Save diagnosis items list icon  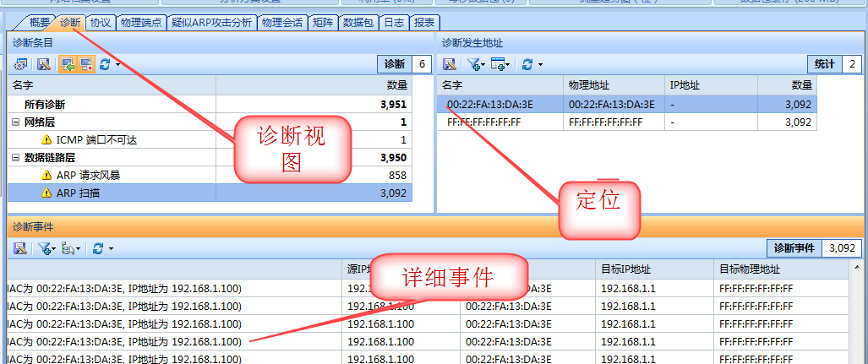pyautogui.click(x=44, y=65)
